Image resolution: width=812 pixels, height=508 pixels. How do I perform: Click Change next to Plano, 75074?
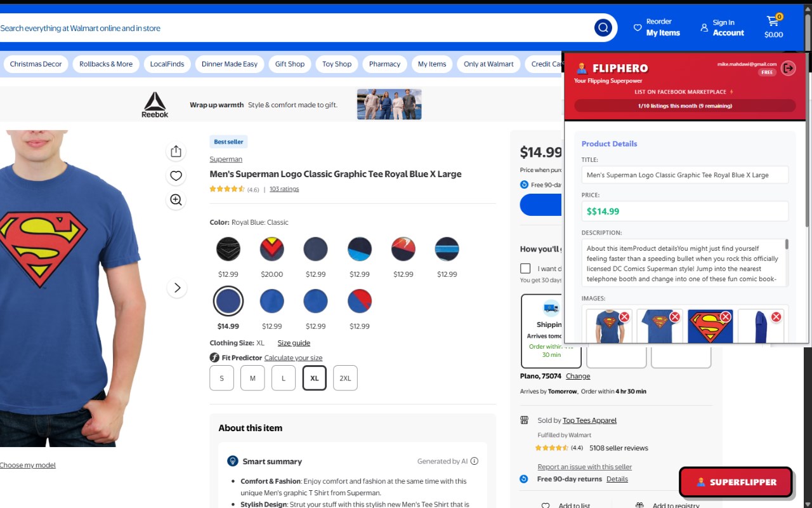(578, 377)
